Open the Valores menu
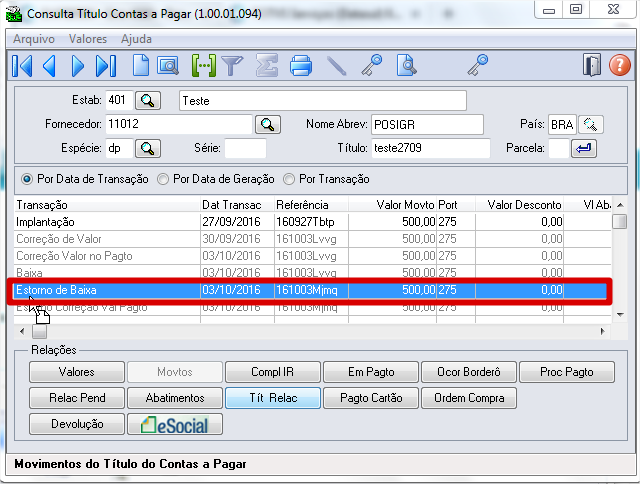The image size is (640, 484). coord(88,39)
